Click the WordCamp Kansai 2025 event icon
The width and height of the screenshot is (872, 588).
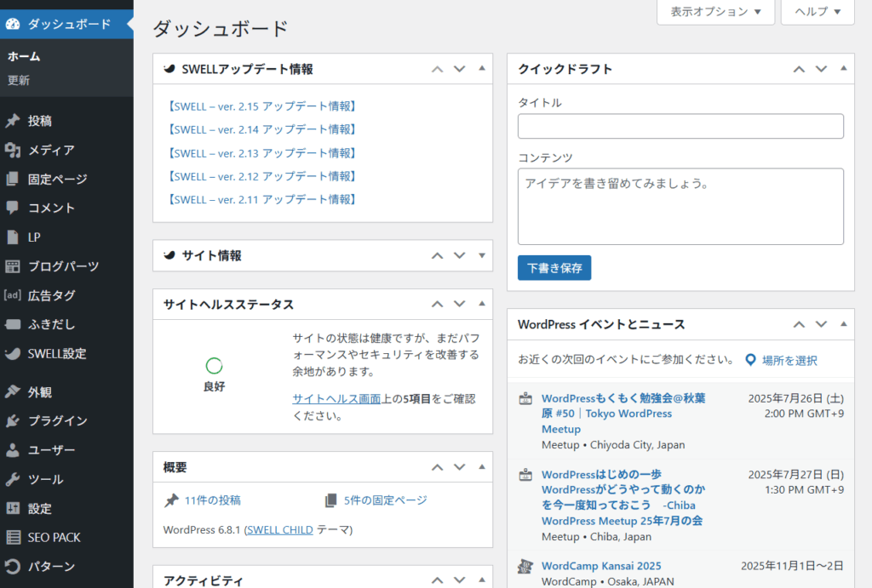[x=525, y=567]
